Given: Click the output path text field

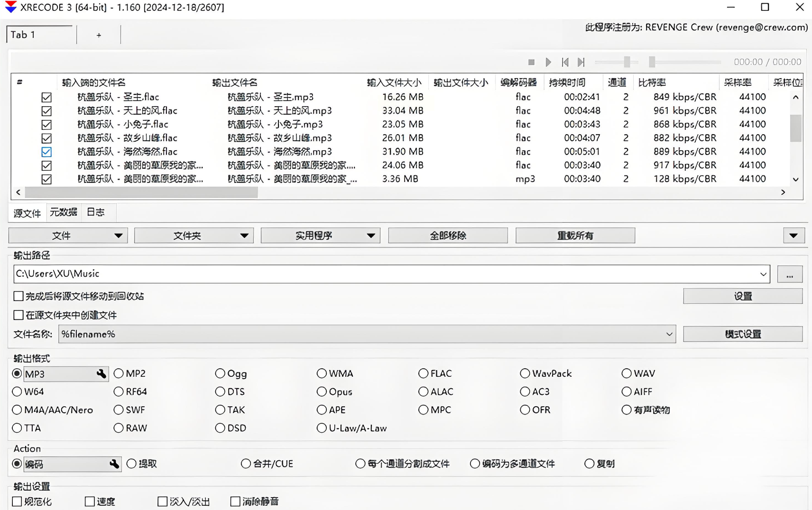Looking at the screenshot, I should (386, 274).
